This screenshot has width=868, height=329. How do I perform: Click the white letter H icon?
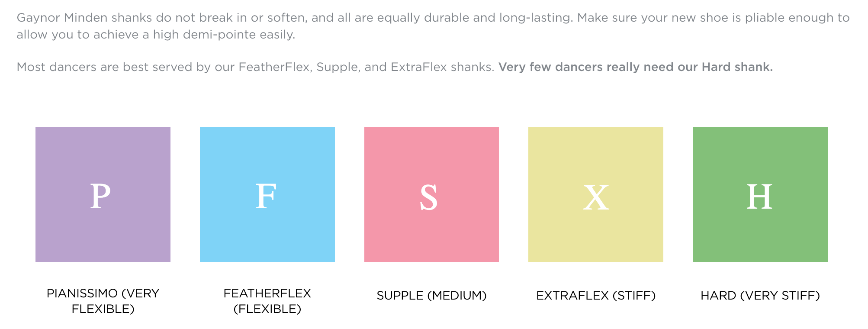coord(759,197)
